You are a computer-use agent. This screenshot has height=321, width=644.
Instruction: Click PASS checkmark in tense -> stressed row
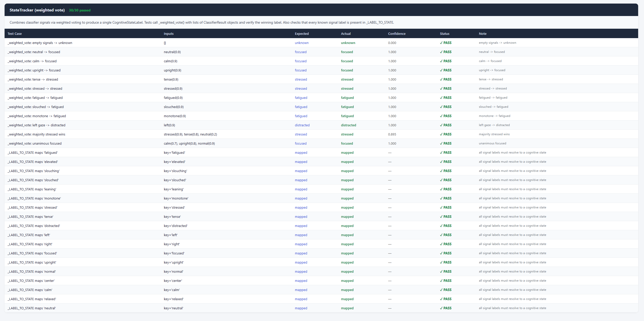point(446,79)
